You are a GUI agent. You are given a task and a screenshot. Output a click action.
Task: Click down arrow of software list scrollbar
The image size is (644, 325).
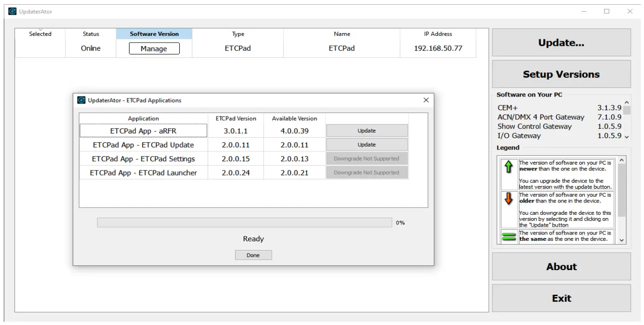coord(627,137)
